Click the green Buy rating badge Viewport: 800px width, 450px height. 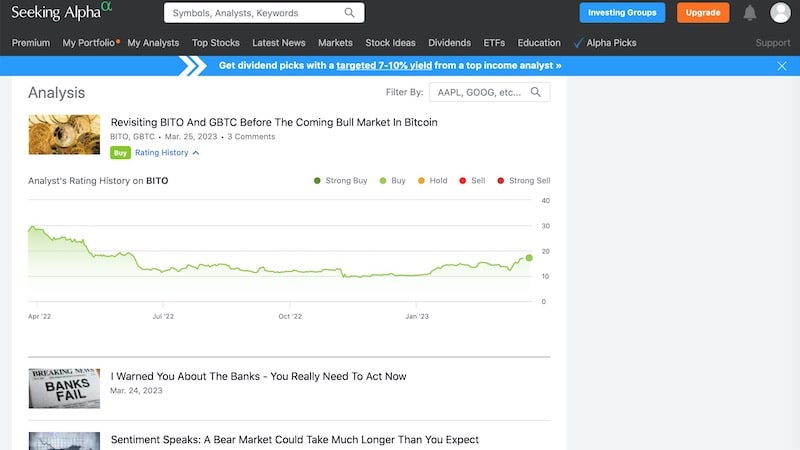pyautogui.click(x=120, y=153)
